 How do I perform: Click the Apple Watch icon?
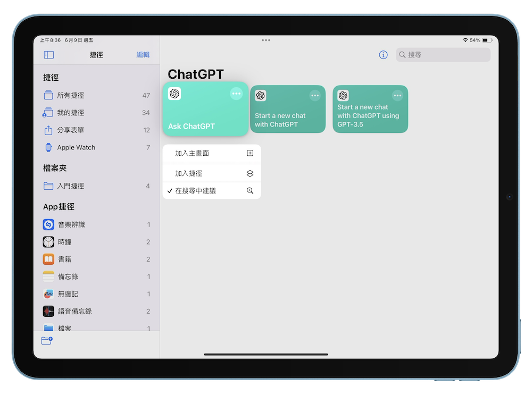pos(48,147)
